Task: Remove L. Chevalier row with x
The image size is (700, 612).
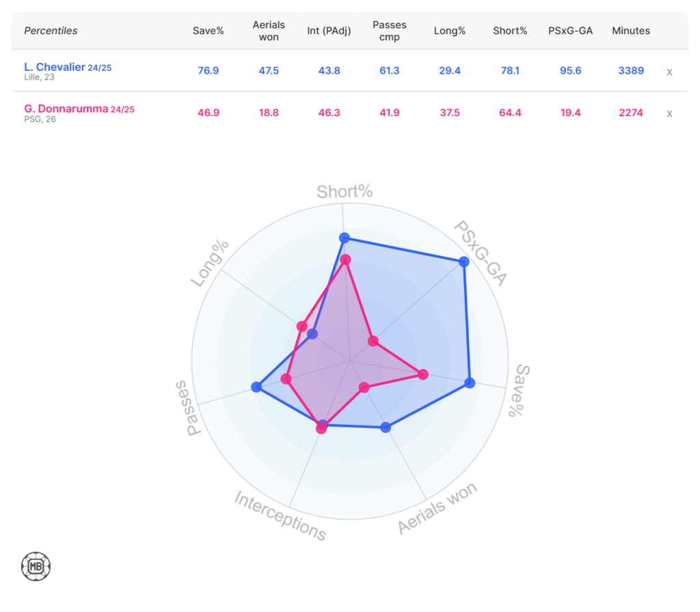Action: (670, 71)
